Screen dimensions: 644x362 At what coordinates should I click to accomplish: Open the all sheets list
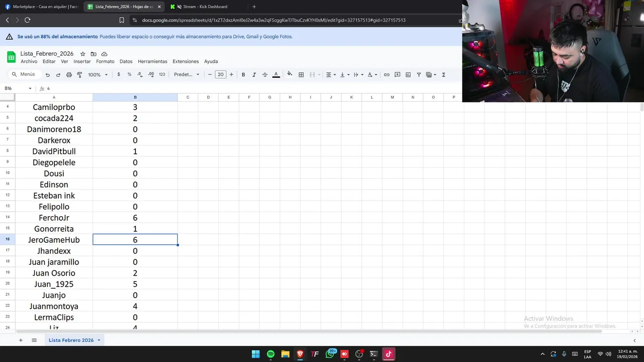(34, 340)
